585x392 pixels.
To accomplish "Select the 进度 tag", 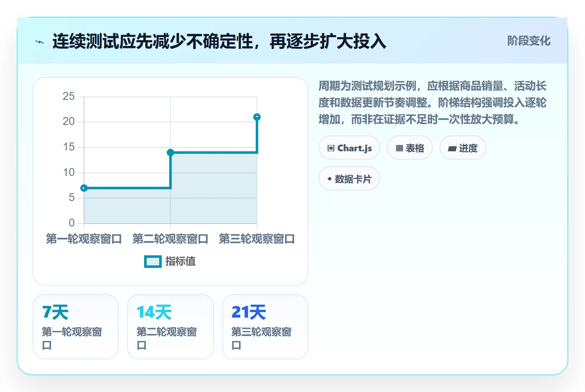I will point(463,148).
